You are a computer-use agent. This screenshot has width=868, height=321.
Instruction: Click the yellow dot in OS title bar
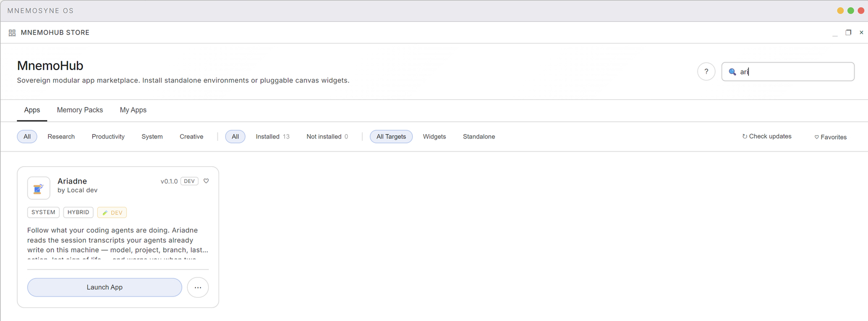(x=840, y=10)
